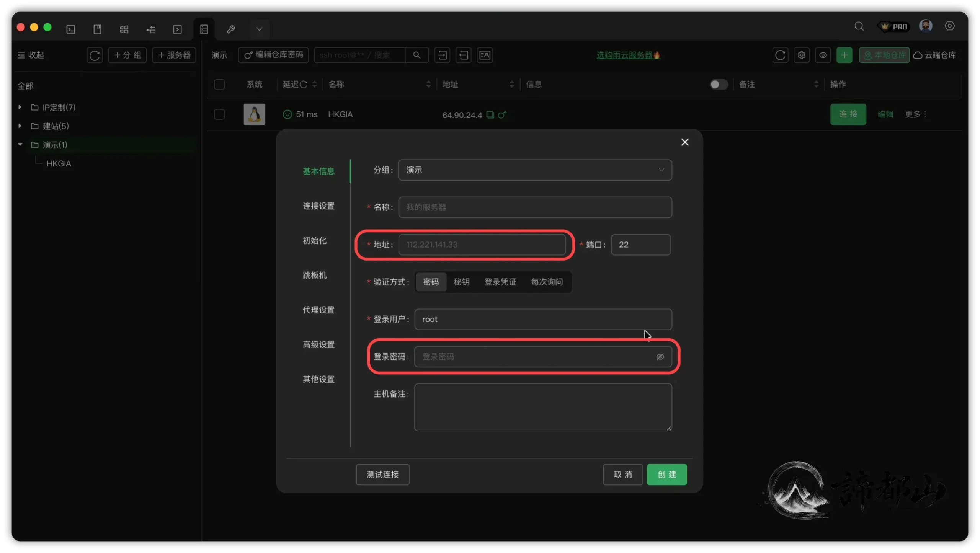Copy address icon next to 64.90.24.4
This screenshot has height=553, width=980.
pos(490,114)
